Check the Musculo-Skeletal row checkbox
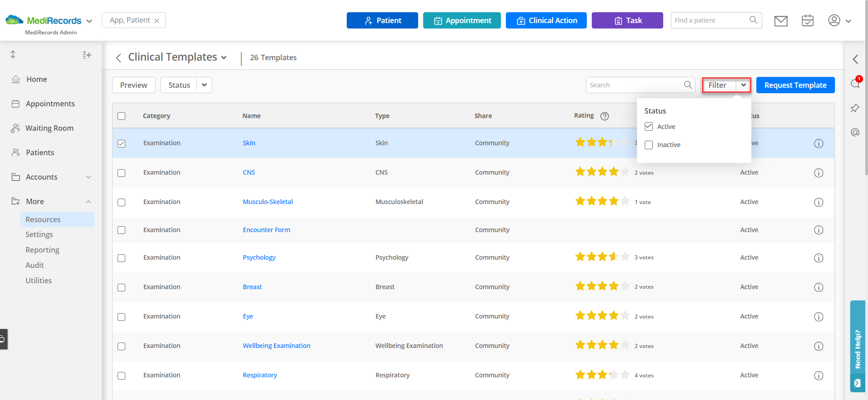The height and width of the screenshot is (400, 868). pyautogui.click(x=122, y=202)
